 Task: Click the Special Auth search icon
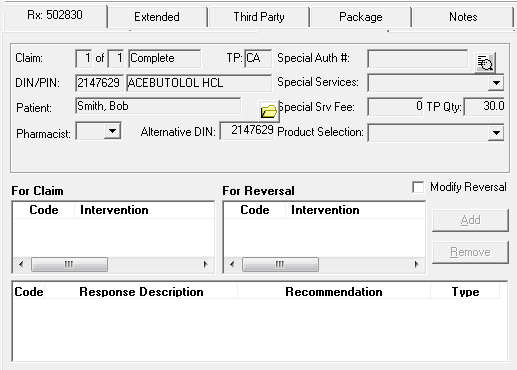pos(485,62)
